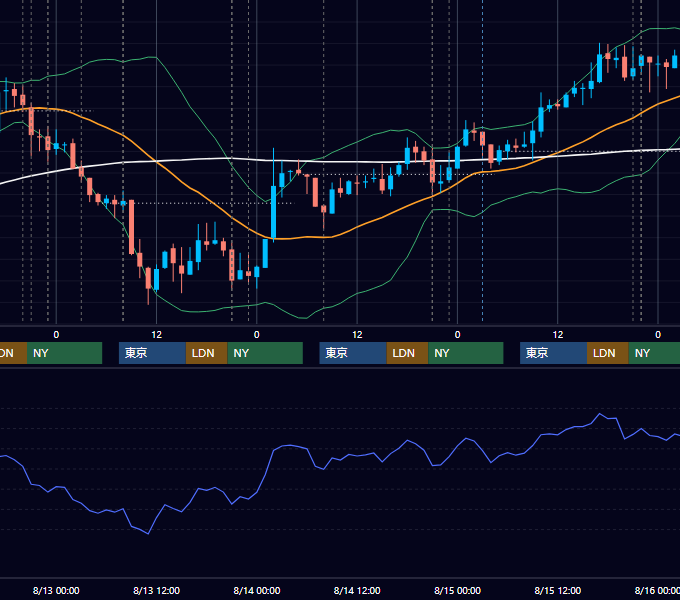Click the 東京 session block for 8/15
The height and width of the screenshot is (600, 680).
(553, 353)
